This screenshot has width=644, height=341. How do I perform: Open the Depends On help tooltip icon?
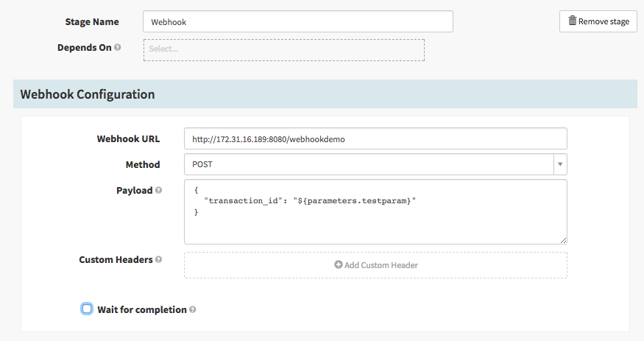click(x=118, y=48)
